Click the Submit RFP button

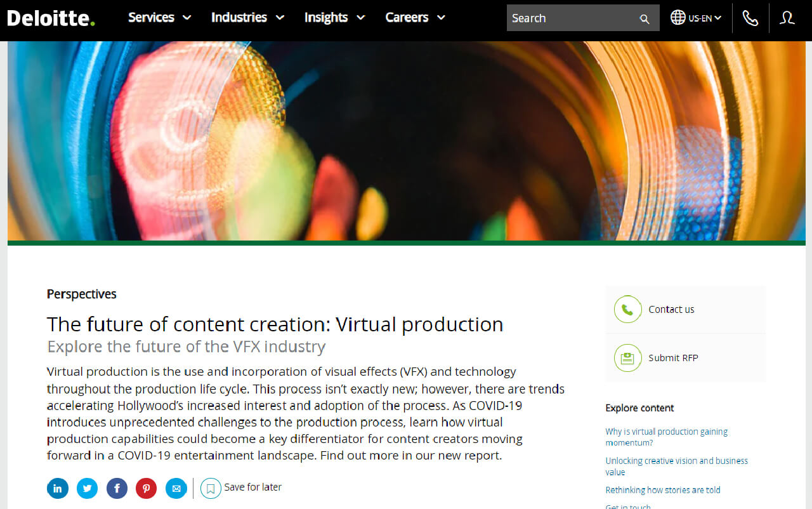click(672, 358)
